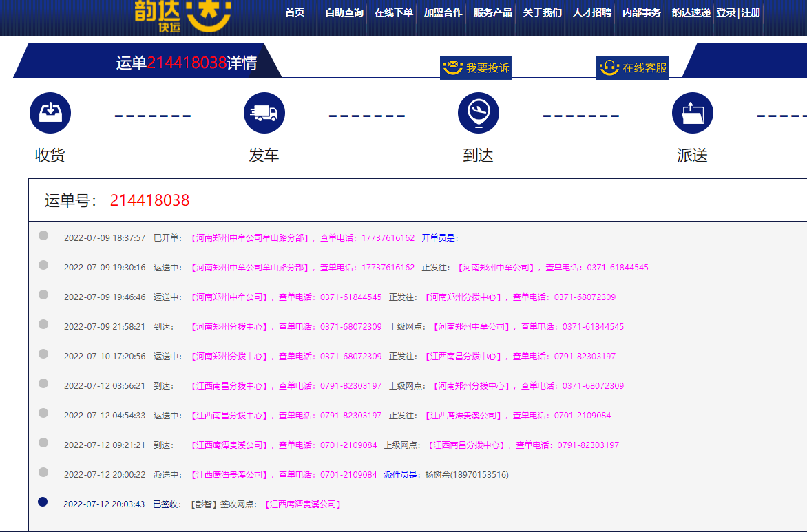807x532 pixels.
Task: Click the timestamp 2022-07-10 17:20:56
Action: [x=105, y=356]
